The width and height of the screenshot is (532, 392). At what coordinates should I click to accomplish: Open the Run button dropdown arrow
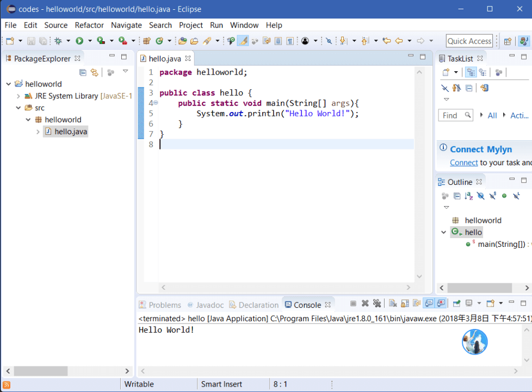pos(90,41)
